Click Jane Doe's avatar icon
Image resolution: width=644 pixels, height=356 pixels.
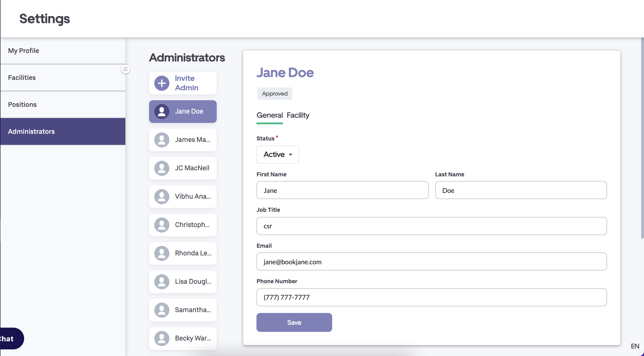162,111
